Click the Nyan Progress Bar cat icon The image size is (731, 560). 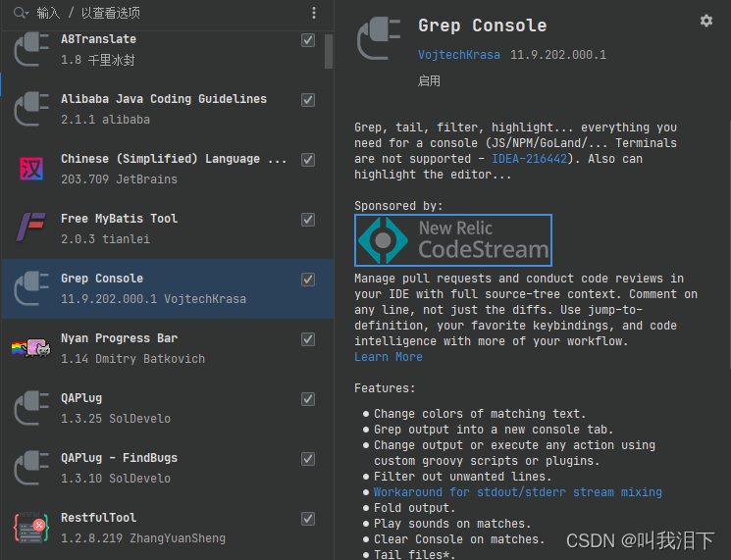[x=31, y=348]
